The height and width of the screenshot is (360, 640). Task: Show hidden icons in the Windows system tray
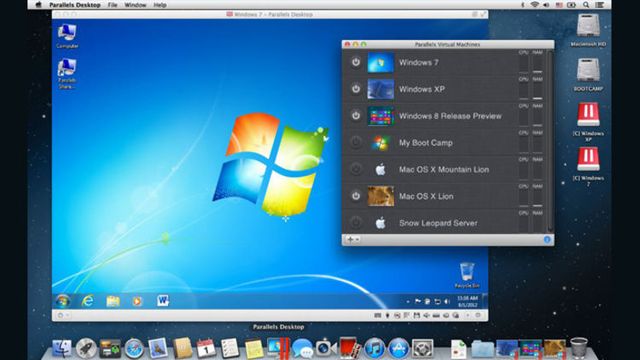(408, 302)
